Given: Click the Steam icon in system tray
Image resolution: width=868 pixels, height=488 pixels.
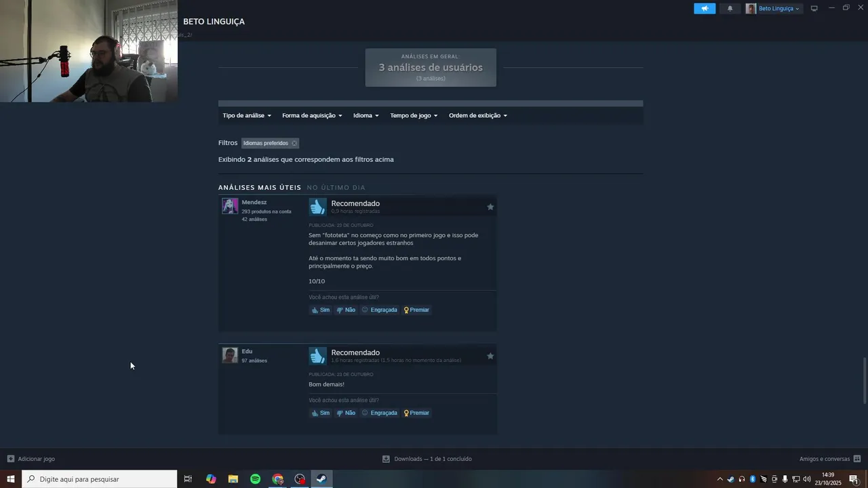Looking at the screenshot, I should click(730, 479).
